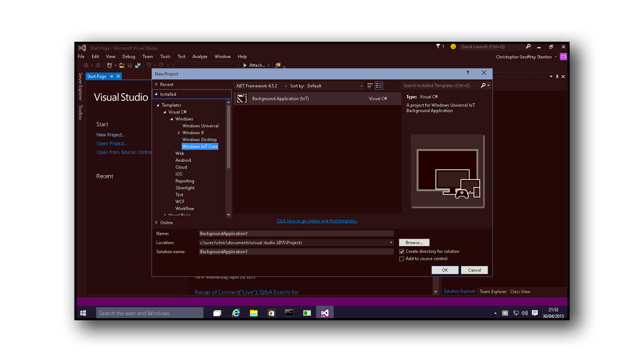Click the search magnifier in template search
The image size is (644, 362).
point(483,86)
